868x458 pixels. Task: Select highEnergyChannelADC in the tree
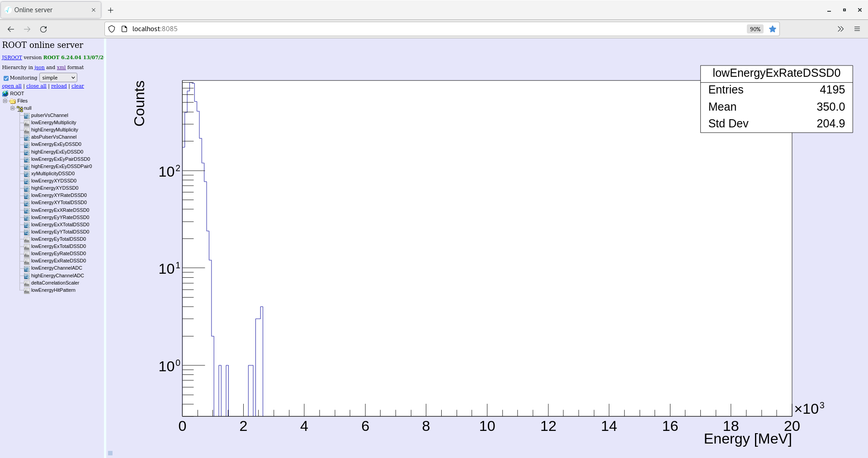pyautogui.click(x=57, y=276)
